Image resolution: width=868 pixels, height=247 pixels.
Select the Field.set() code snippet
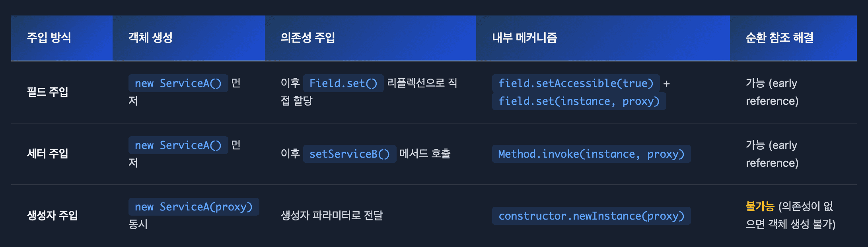(x=343, y=83)
